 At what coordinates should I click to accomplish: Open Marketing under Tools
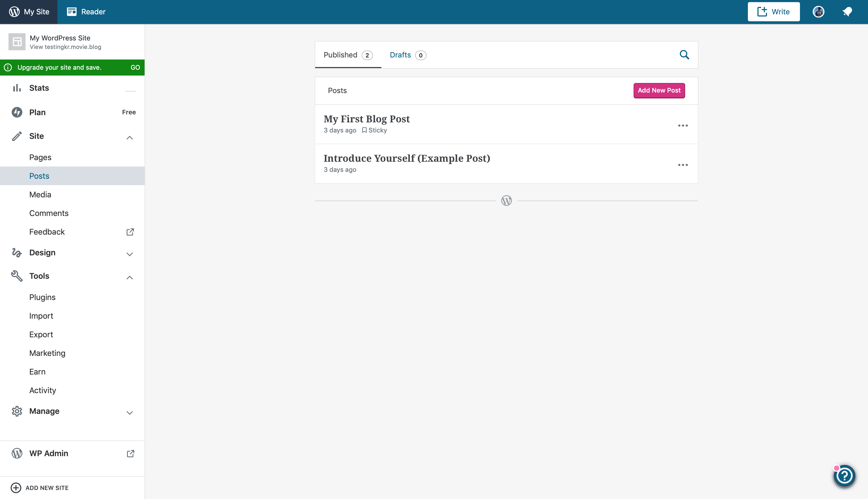pos(72,353)
